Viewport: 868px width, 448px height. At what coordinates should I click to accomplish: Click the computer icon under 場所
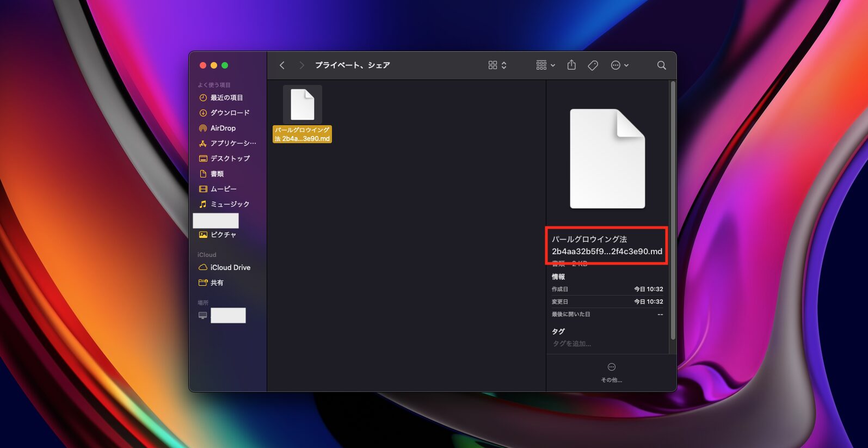(203, 315)
